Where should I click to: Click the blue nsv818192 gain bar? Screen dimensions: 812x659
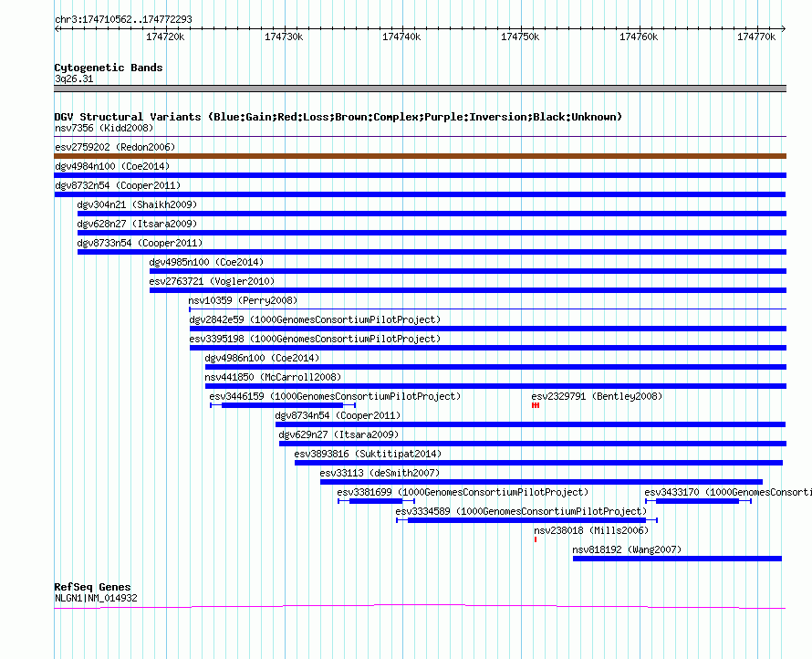[x=677, y=559]
